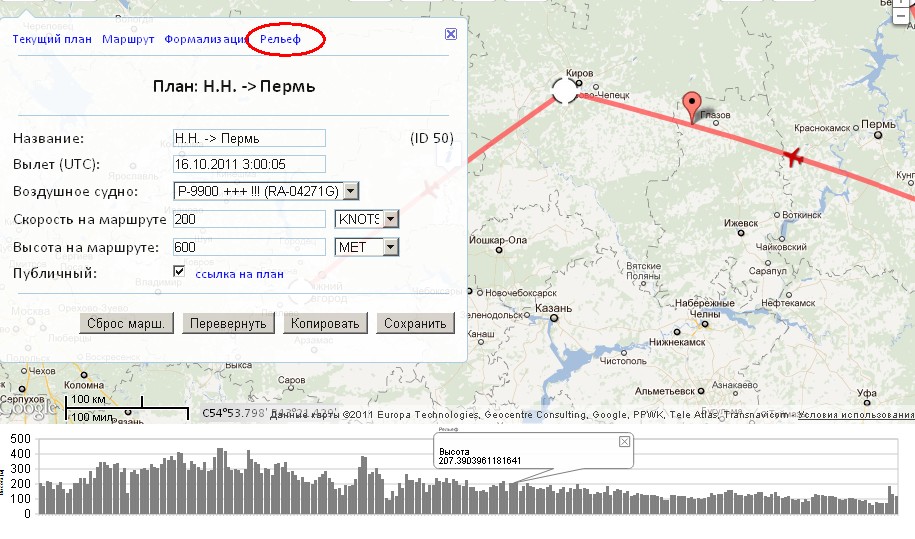Click the Сброс марш. button
Image resolution: width=915 pixels, height=539 pixels.
tap(127, 323)
